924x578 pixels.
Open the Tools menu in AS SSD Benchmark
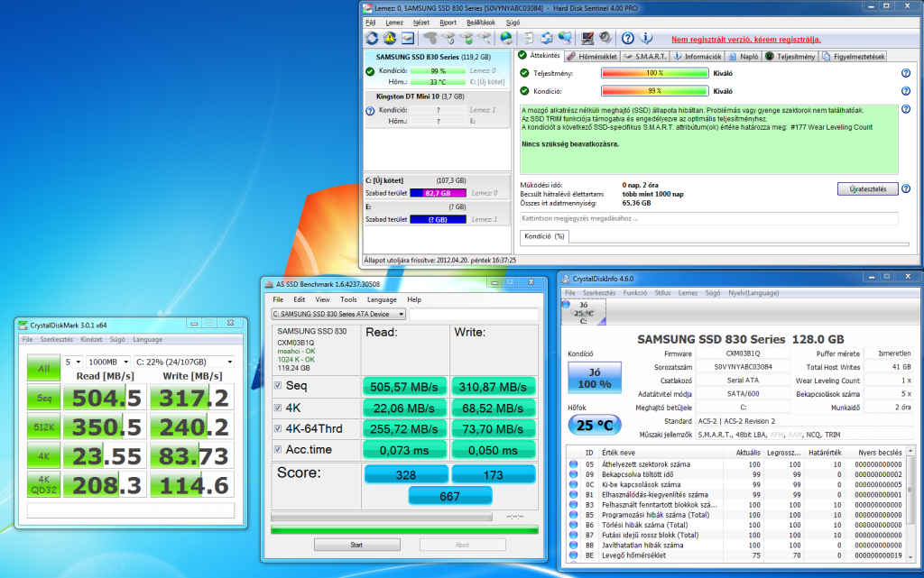point(348,299)
